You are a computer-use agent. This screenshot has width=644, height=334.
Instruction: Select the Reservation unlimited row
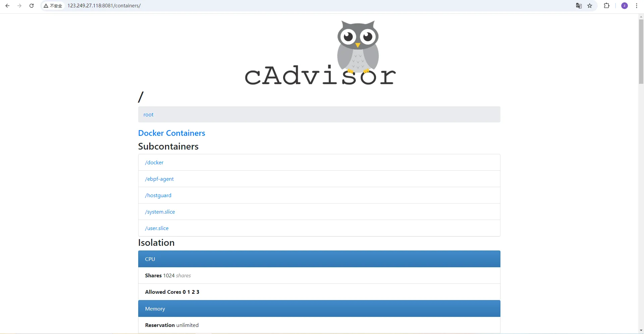click(319, 325)
